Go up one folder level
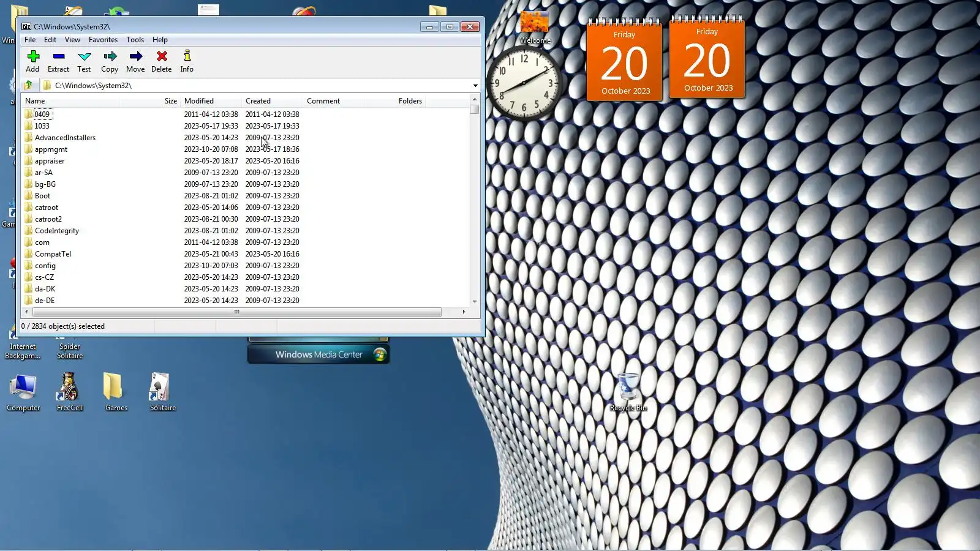This screenshot has height=551, width=980. click(28, 85)
